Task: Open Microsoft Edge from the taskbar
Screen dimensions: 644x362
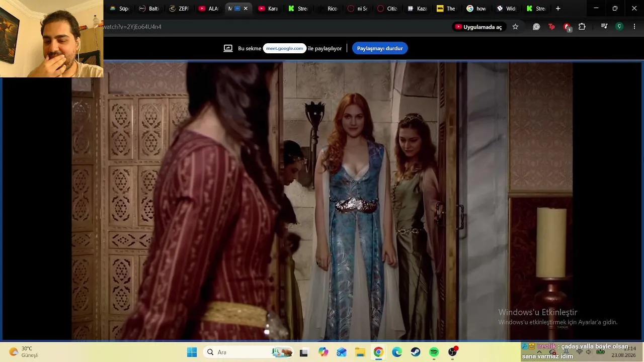Action: pos(397,352)
